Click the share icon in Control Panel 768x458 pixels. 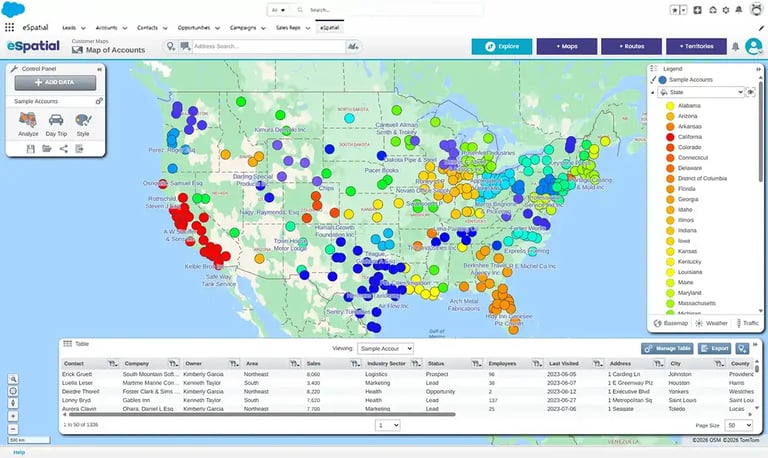coord(64,149)
